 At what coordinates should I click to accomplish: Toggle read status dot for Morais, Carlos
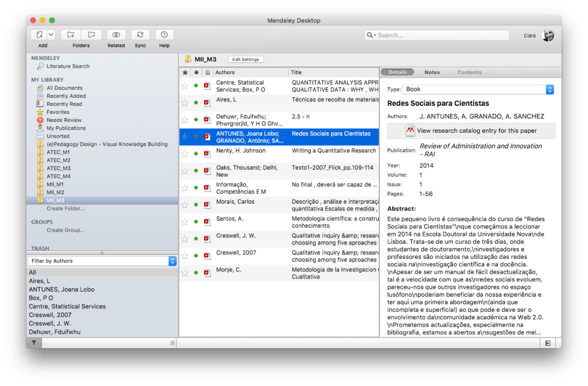pos(196,205)
